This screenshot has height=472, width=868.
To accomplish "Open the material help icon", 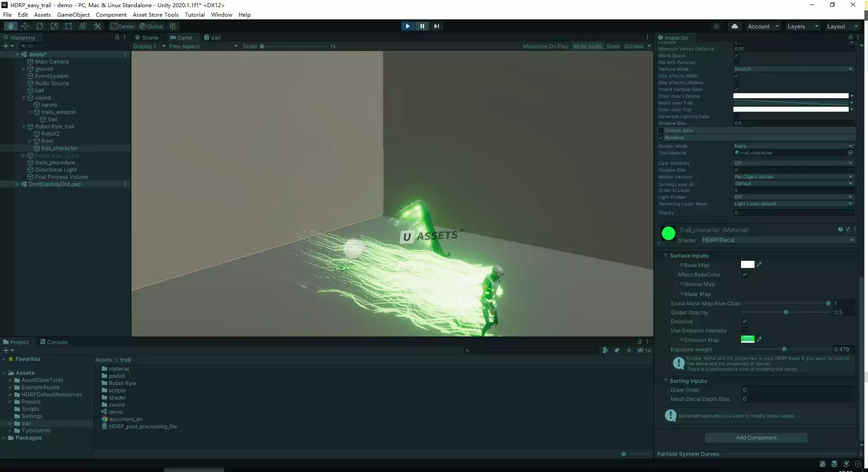I will coord(840,230).
